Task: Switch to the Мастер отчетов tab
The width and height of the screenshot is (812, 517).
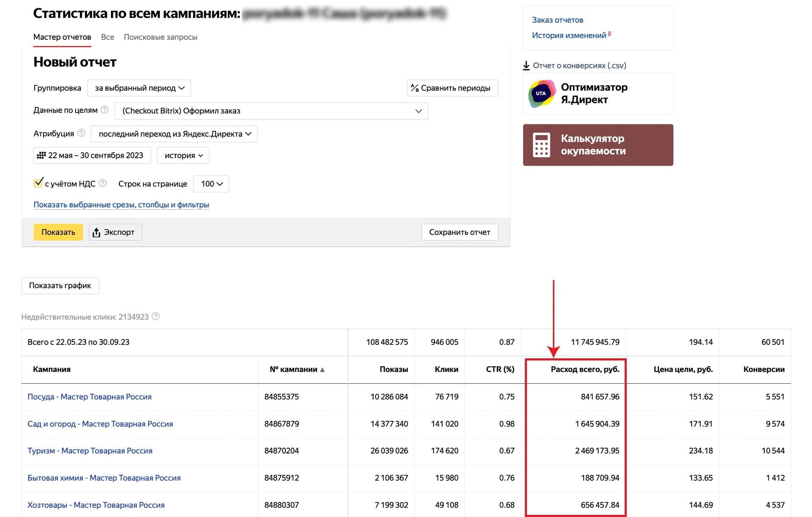Action: (x=62, y=37)
